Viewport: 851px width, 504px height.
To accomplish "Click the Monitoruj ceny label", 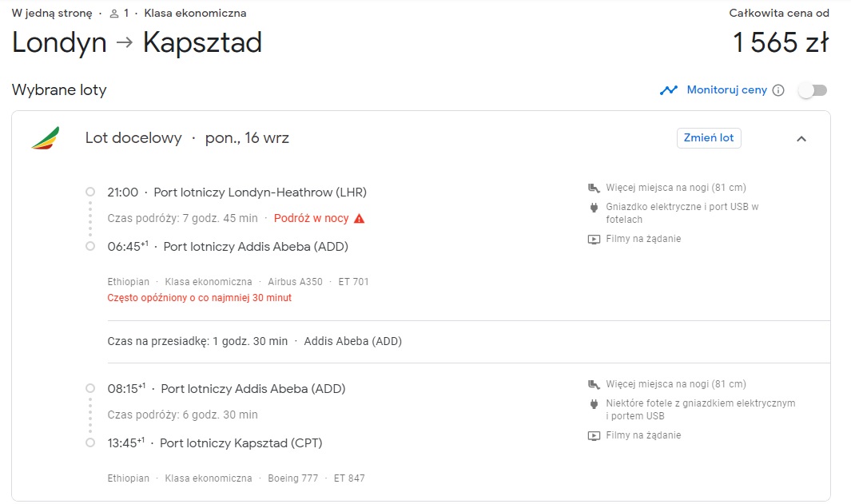I will tap(726, 90).
